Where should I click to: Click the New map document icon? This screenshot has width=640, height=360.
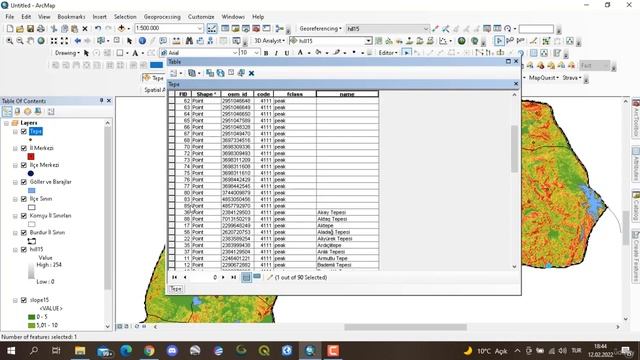[x=10, y=29]
